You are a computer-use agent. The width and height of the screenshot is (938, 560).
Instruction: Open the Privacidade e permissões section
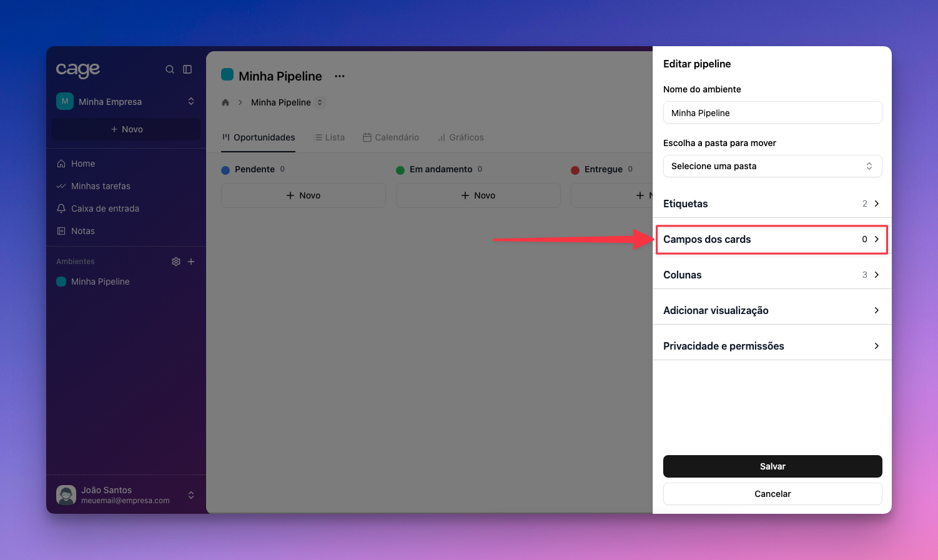pyautogui.click(x=771, y=346)
